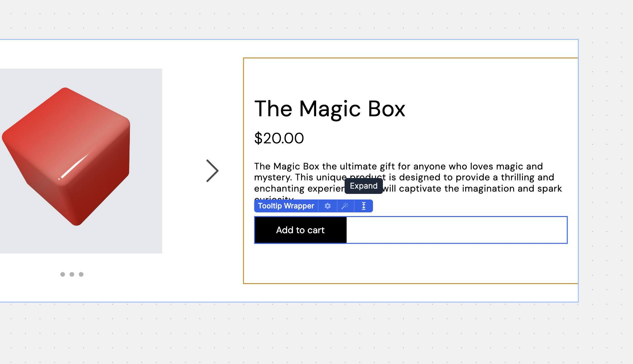Click blank space beside the $20.00 price
Image resolution: width=633 pixels, height=364 pixels.
coord(429,138)
